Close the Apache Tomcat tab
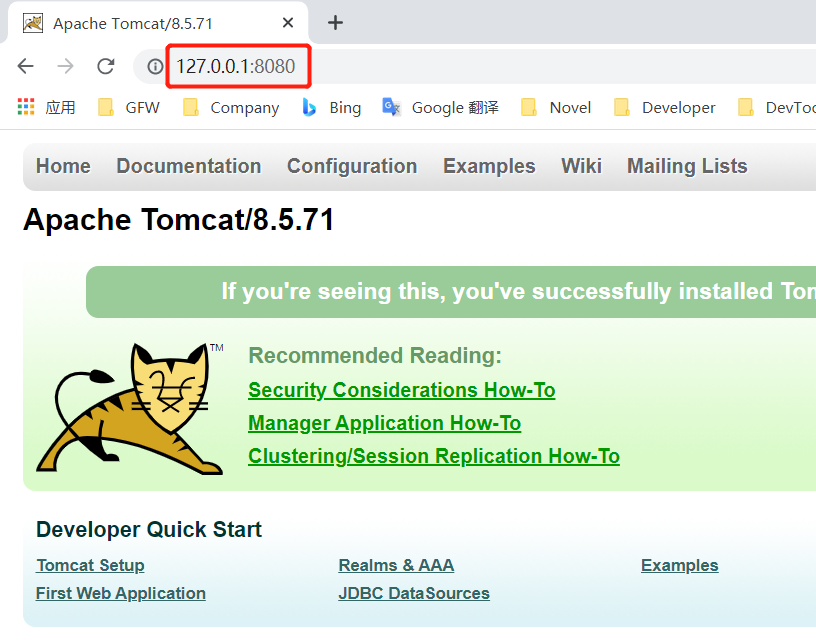This screenshot has height=640, width=816. tap(288, 22)
